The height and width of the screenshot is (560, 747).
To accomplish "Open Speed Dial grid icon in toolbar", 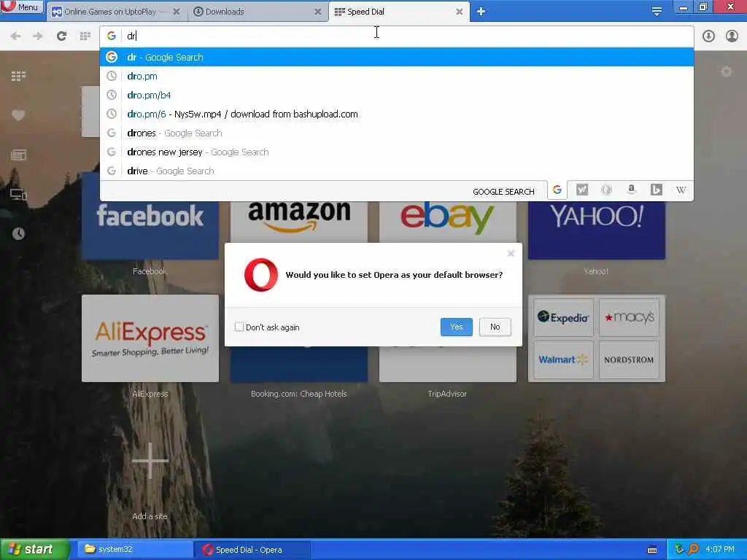I will pos(85,36).
